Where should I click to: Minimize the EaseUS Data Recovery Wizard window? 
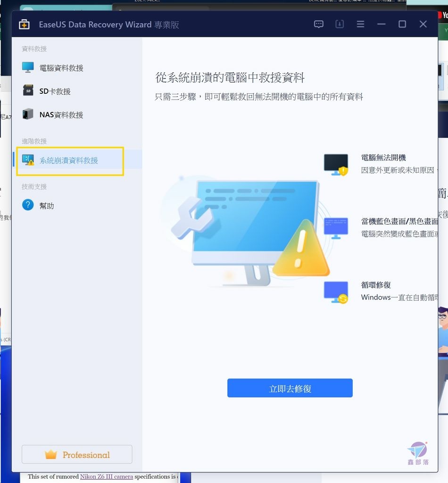(382, 24)
